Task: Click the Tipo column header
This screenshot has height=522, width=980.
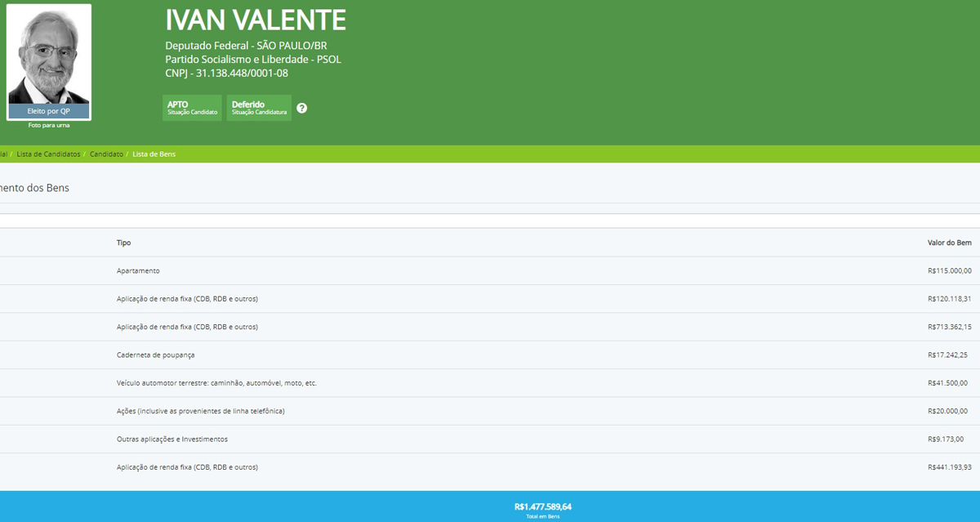Action: point(123,243)
